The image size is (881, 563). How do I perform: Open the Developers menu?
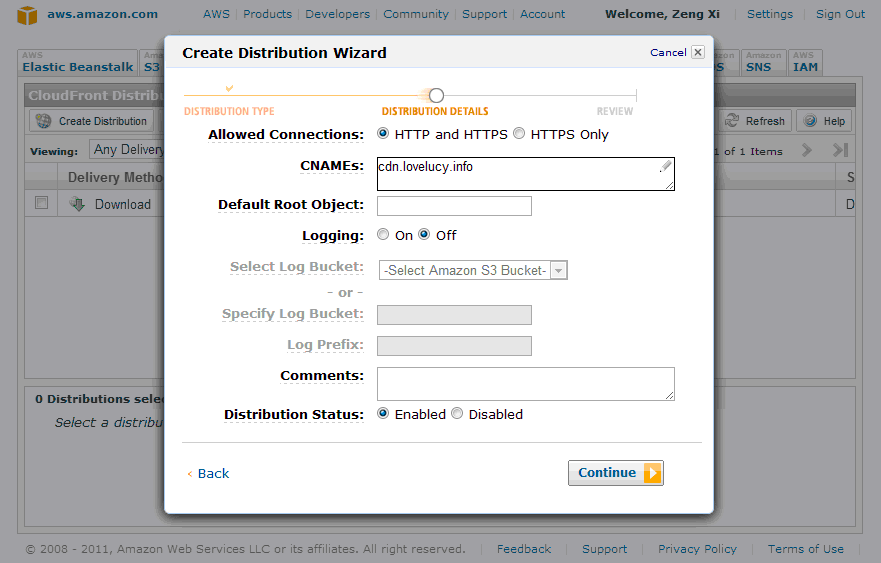click(x=338, y=14)
